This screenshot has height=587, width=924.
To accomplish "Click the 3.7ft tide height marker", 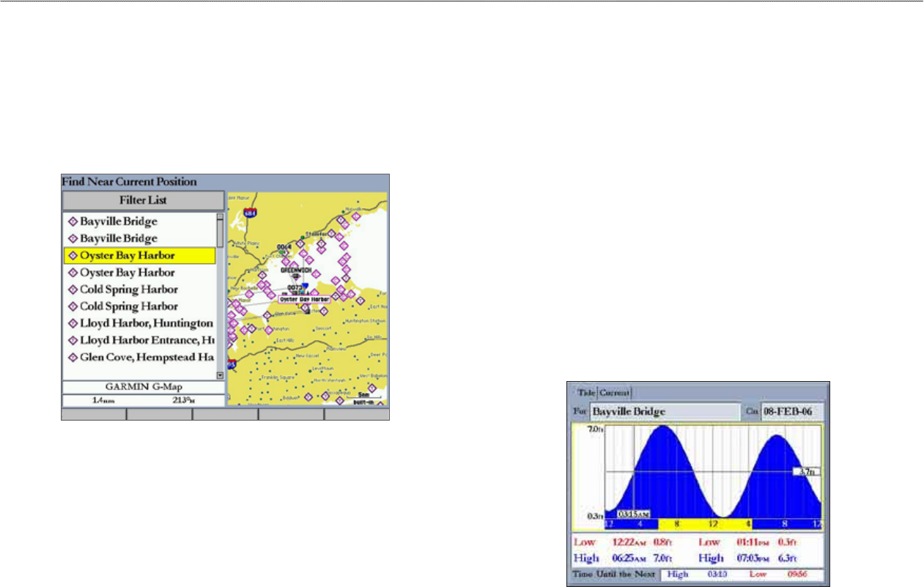I will pos(808,472).
